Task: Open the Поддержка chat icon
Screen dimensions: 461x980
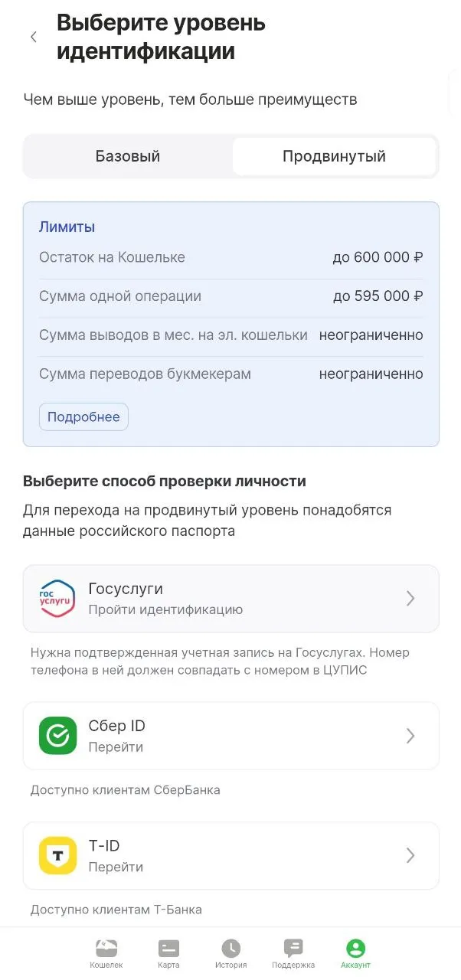Action: (x=293, y=949)
